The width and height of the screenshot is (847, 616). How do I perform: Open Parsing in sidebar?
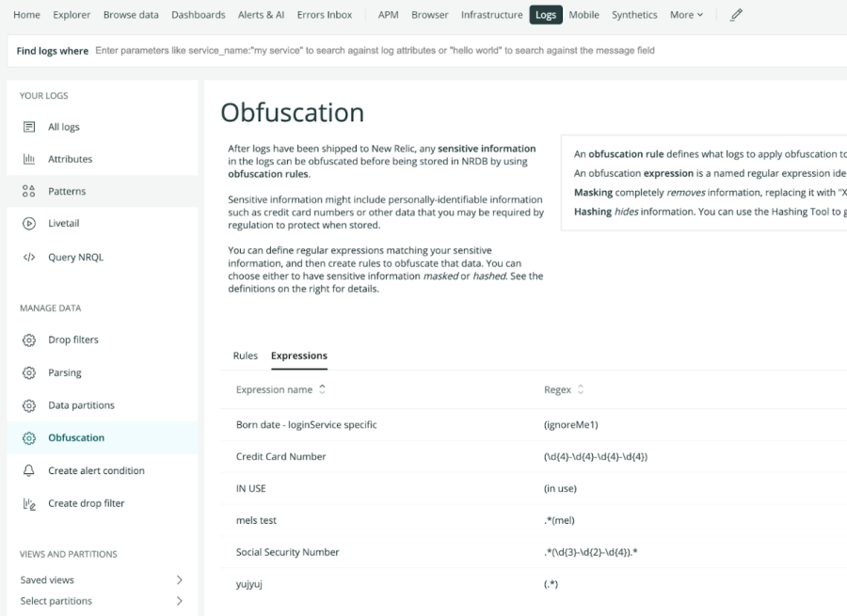point(65,372)
